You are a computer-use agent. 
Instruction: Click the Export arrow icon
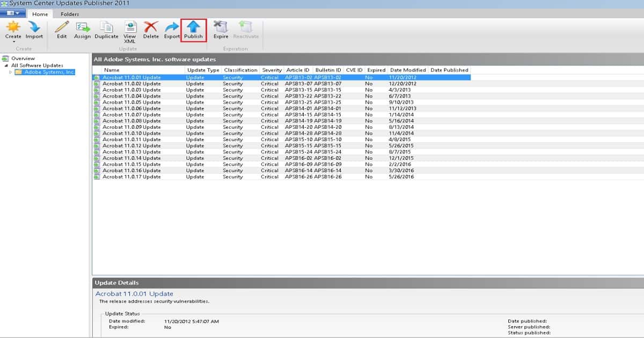click(172, 27)
